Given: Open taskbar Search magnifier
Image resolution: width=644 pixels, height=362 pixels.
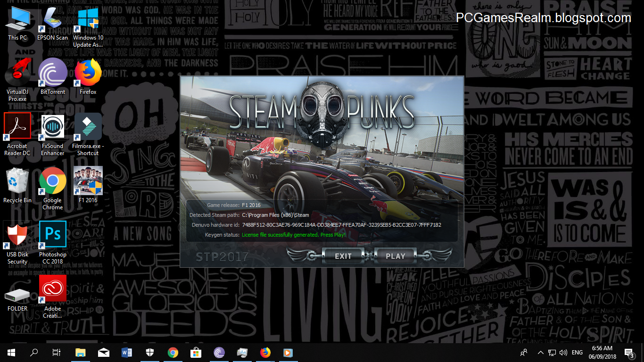Looking at the screenshot, I should pyautogui.click(x=34, y=353).
